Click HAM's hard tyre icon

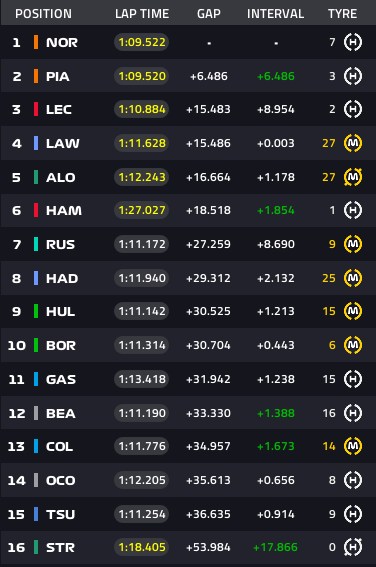(x=353, y=210)
